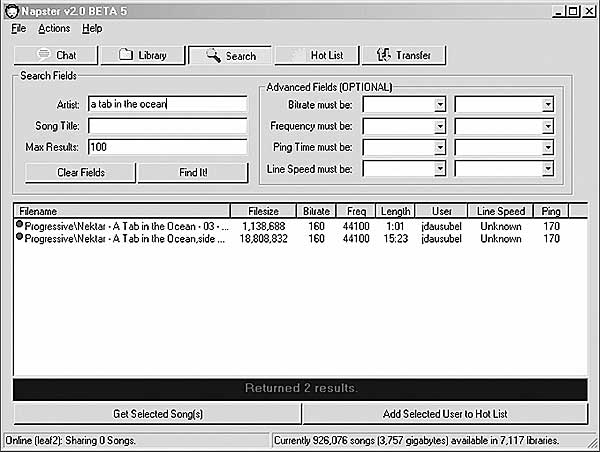Expand second Ping Time must be dropdown
The width and height of the screenshot is (600, 452).
pyautogui.click(x=548, y=147)
